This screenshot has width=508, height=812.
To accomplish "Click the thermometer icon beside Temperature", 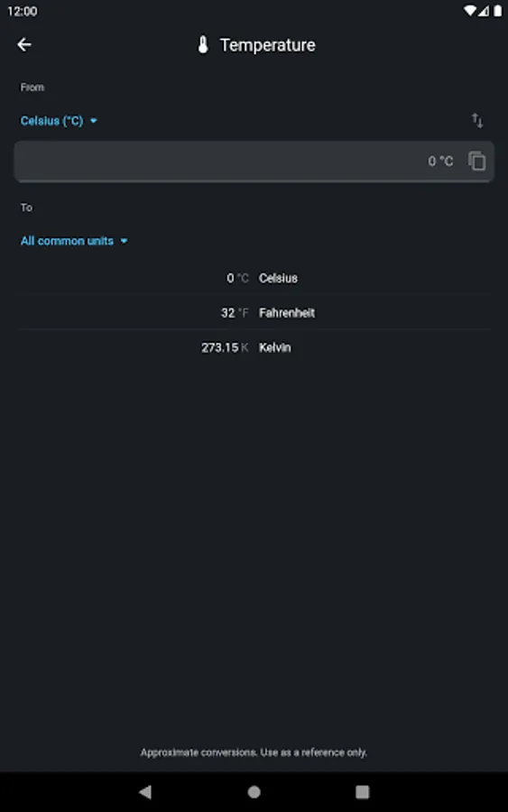I will 203,45.
